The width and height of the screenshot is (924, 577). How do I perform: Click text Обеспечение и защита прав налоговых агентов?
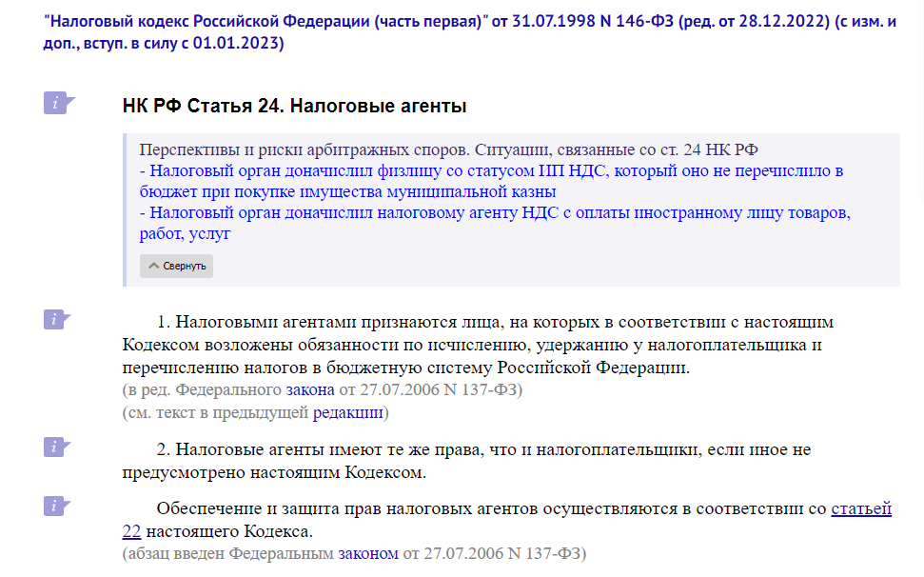coord(347,508)
